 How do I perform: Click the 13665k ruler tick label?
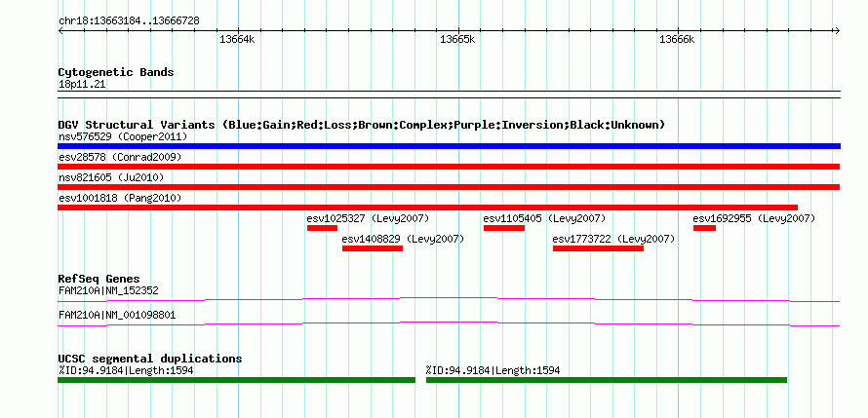coord(456,40)
